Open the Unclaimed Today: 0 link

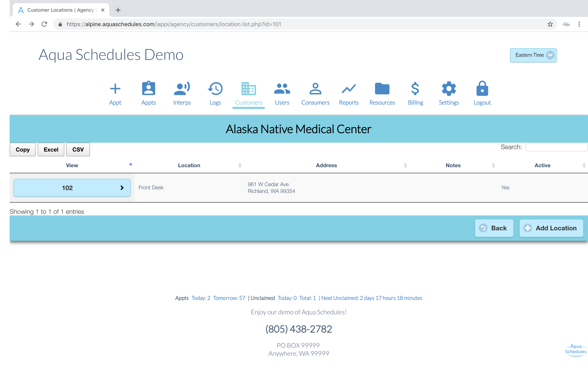tap(287, 298)
